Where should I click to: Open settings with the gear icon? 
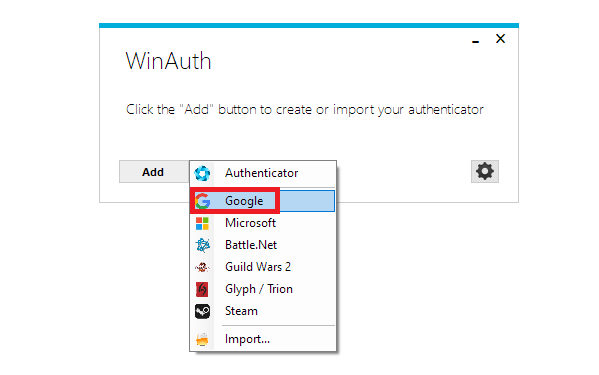485,171
